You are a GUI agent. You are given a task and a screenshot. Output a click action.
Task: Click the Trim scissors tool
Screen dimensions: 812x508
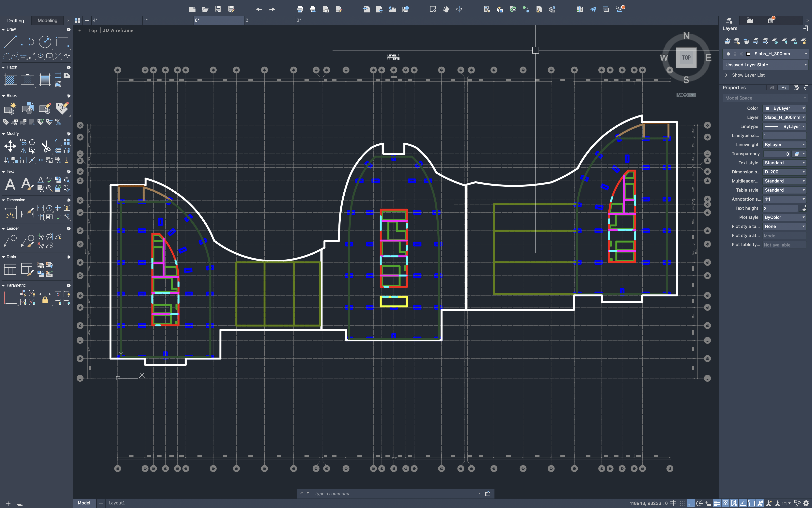46,146
